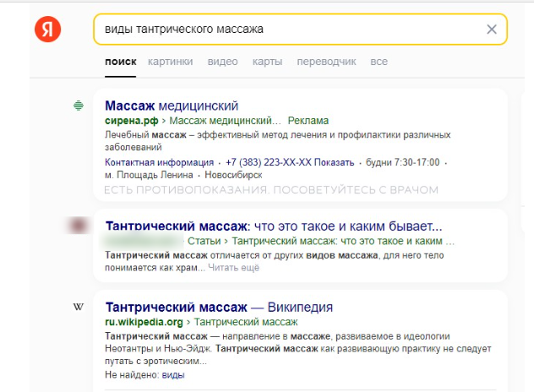Viewport: 534px width, 392px height.
Task: Click the Wikipedia W favicon
Action: (78, 307)
